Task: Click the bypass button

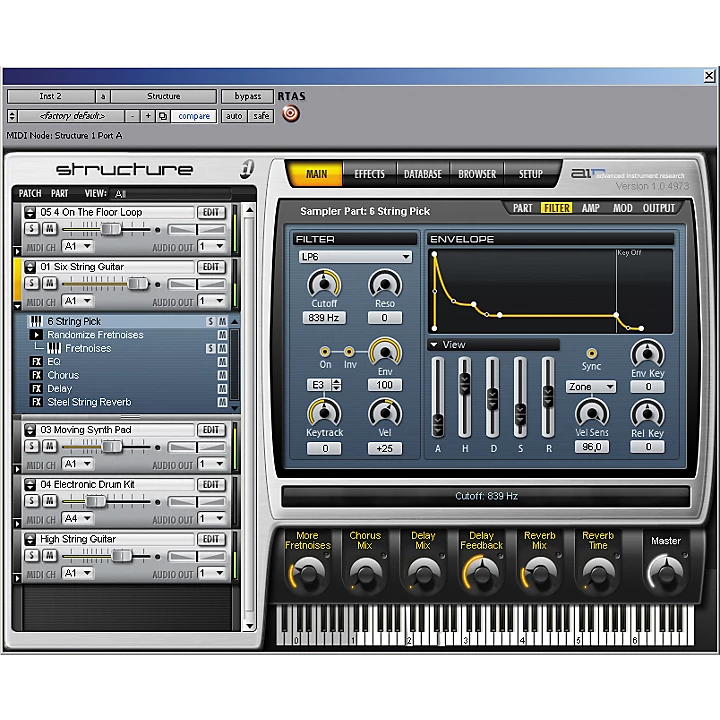Action: [248, 96]
